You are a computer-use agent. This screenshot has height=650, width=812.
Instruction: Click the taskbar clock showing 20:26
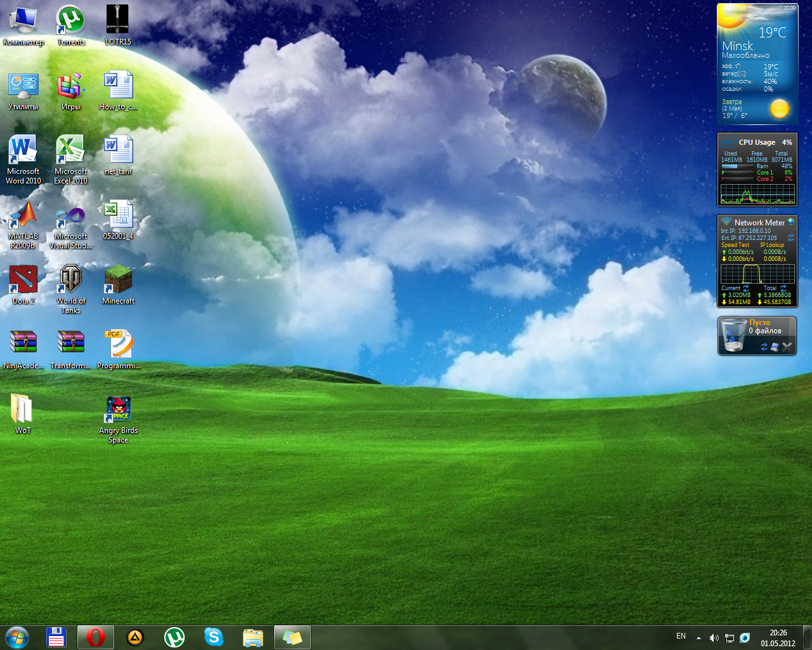pyautogui.click(x=778, y=637)
